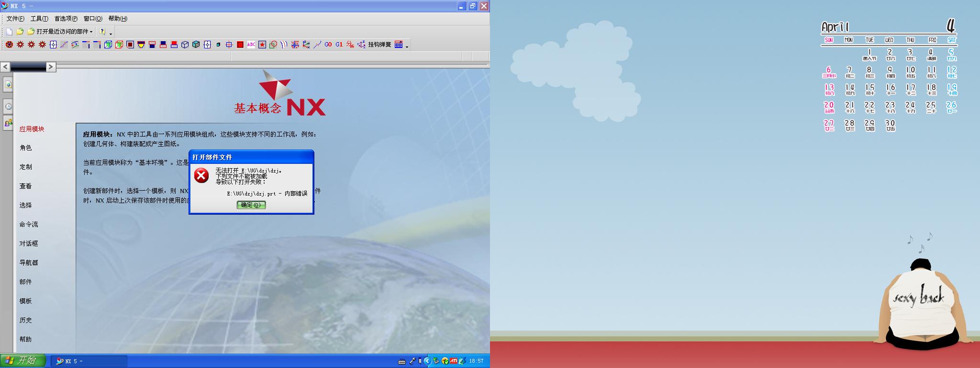Select the 导航器 topic link
This screenshot has height=368, width=980.
pyautogui.click(x=29, y=263)
